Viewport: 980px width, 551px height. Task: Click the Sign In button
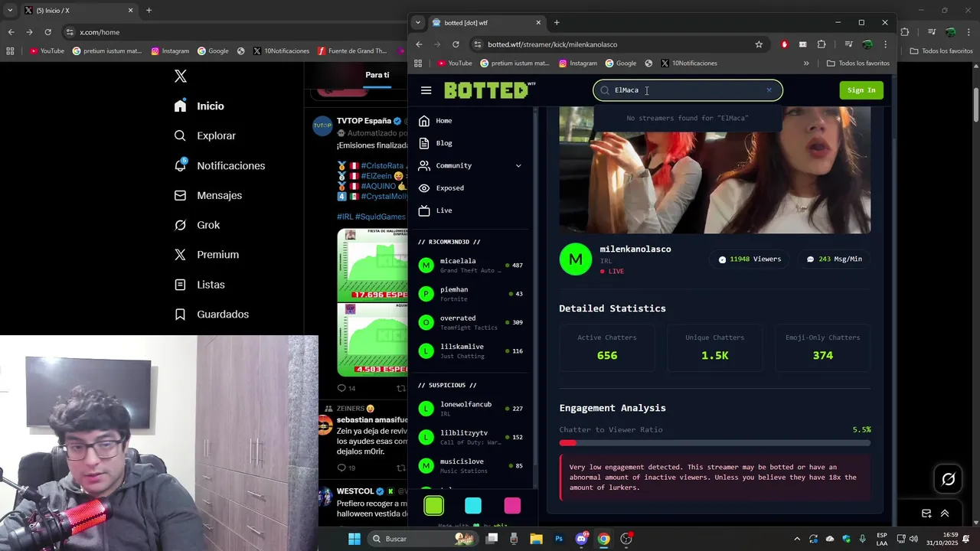pos(861,90)
